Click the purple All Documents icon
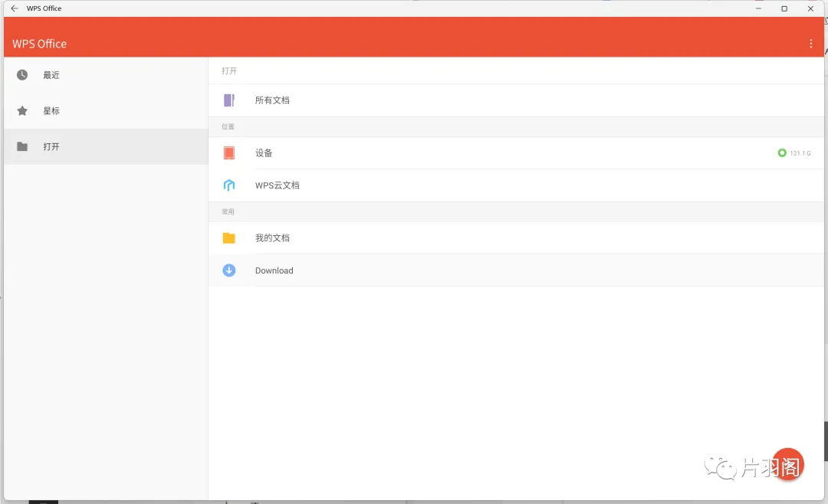 click(x=228, y=100)
